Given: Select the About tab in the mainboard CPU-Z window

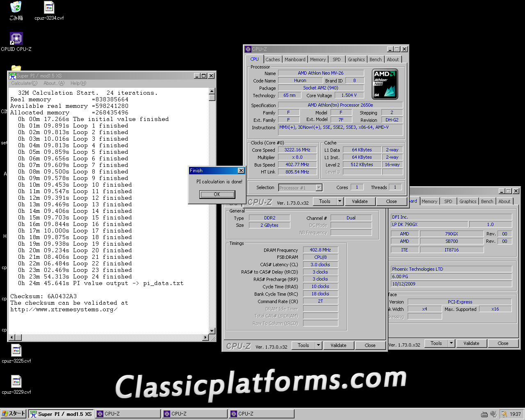Looking at the screenshot, I should (504, 201).
